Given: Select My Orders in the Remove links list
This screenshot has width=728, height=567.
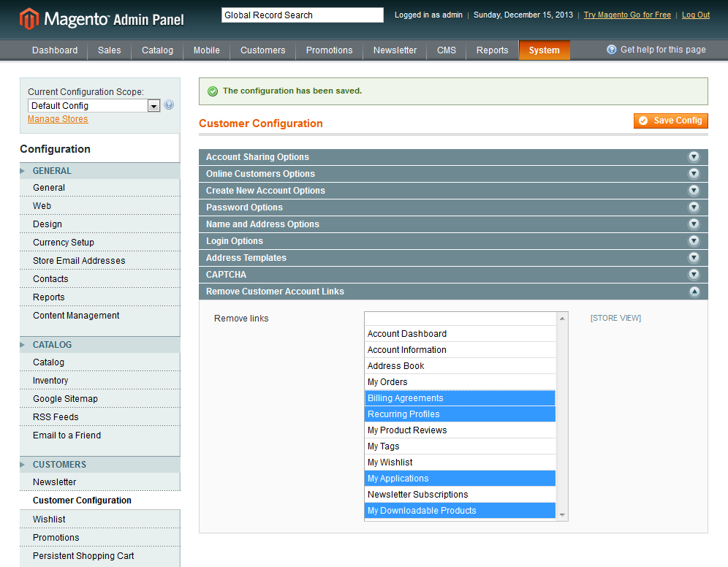Looking at the screenshot, I should point(460,382).
